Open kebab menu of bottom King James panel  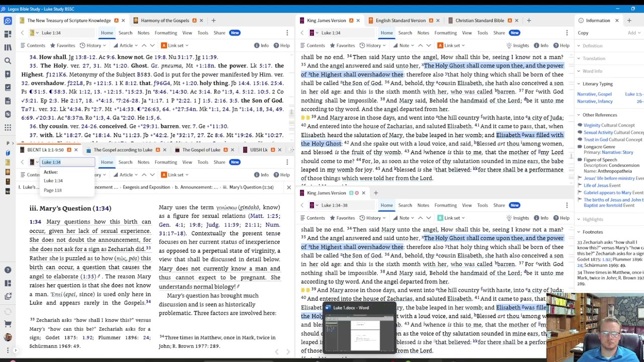pos(567,205)
